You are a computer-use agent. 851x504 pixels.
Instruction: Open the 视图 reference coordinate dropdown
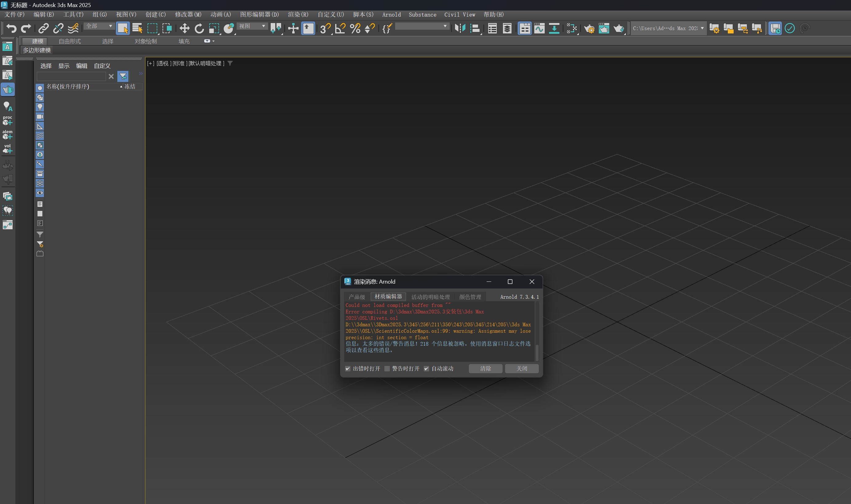pos(265,26)
